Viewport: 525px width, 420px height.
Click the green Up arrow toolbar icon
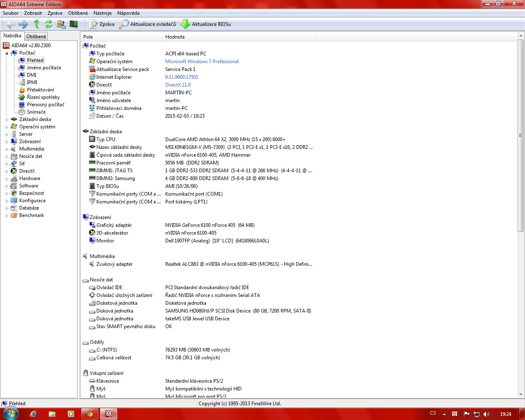pos(37,24)
